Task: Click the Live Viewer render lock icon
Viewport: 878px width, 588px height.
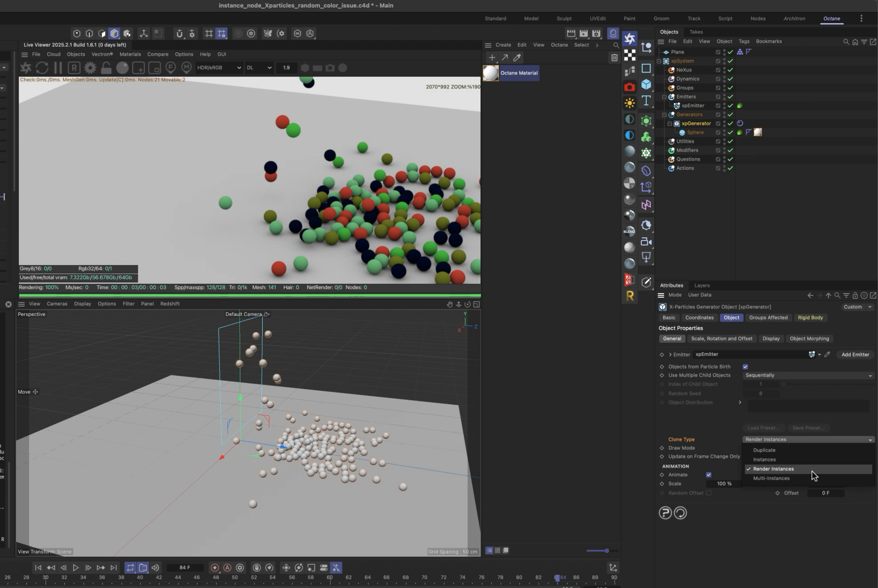Action: pos(106,68)
